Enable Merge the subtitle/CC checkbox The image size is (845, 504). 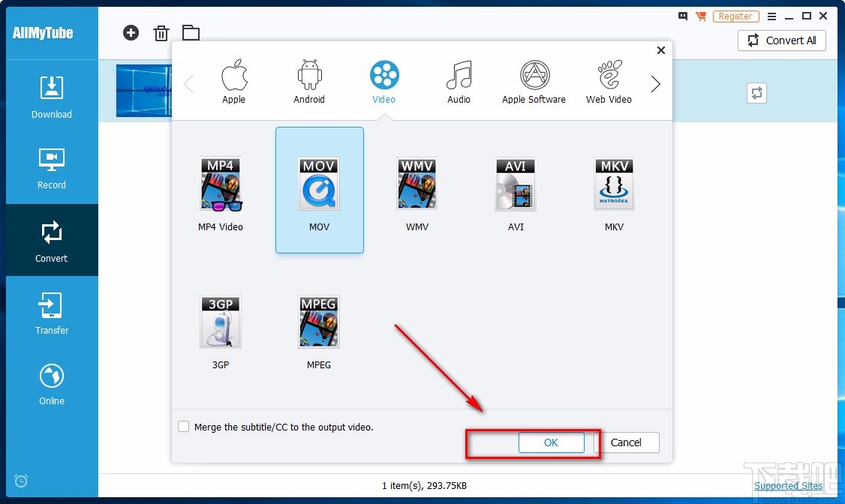[x=184, y=427]
